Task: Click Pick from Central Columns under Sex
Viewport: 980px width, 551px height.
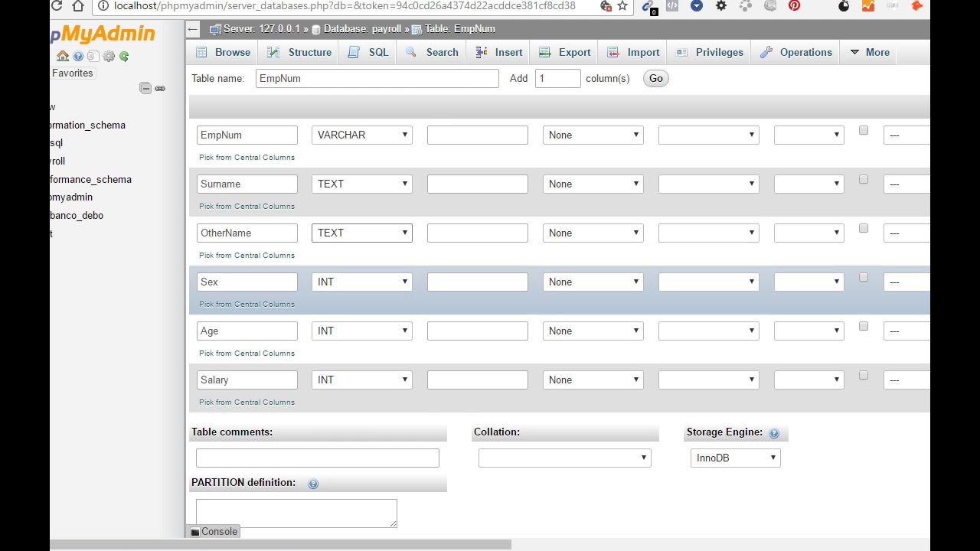Action: pos(247,304)
